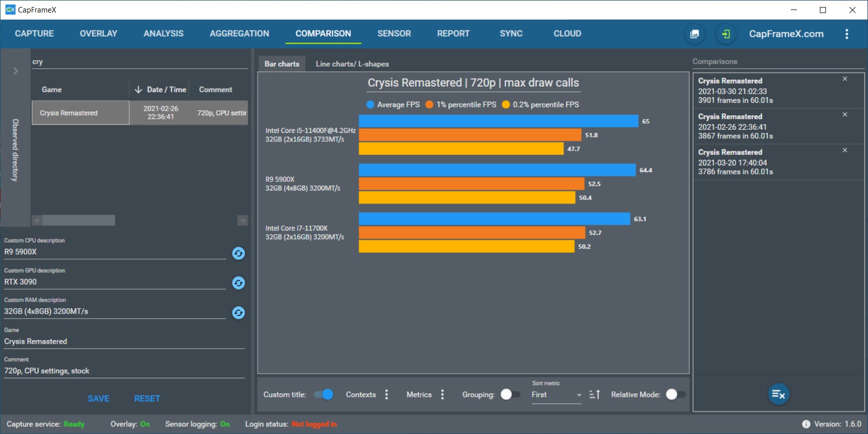Click the Comment column header
The height and width of the screenshot is (434, 868).
pyautogui.click(x=215, y=90)
